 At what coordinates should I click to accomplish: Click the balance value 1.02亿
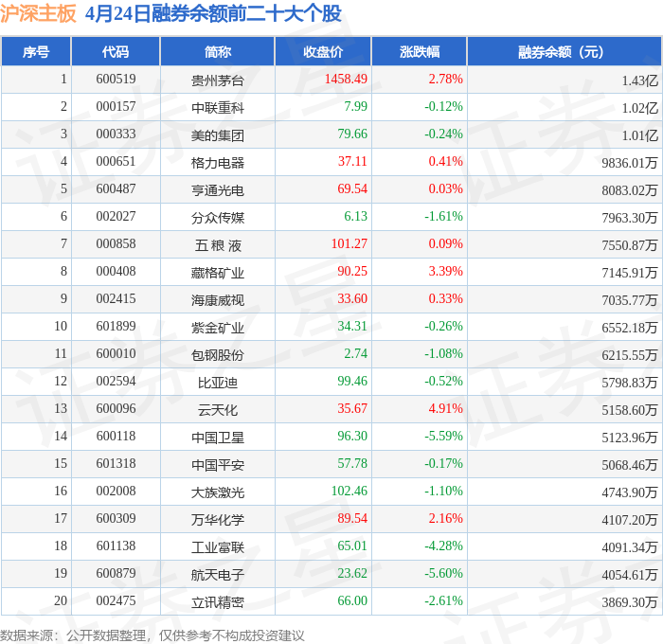(x=639, y=108)
